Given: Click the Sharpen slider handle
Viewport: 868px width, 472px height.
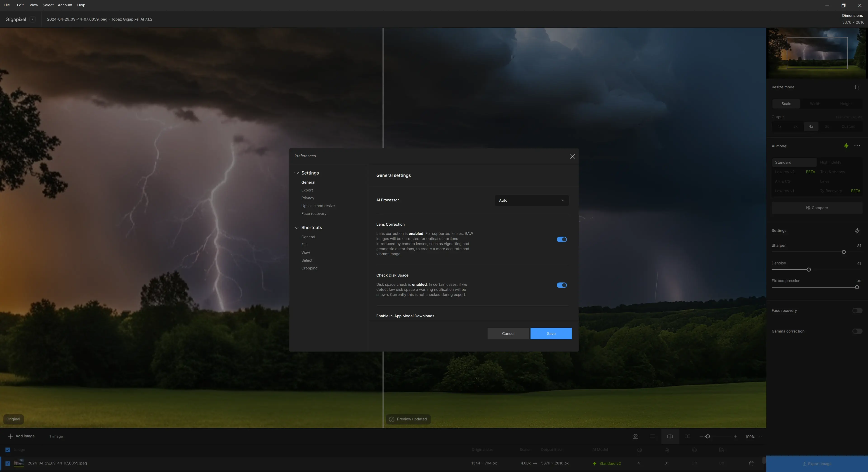Looking at the screenshot, I should click(x=844, y=252).
